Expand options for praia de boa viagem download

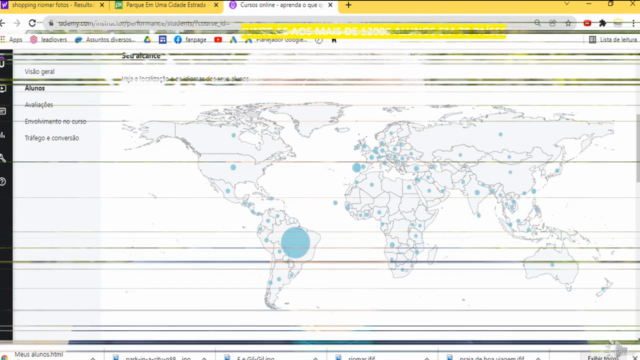pyautogui.click(x=538, y=358)
